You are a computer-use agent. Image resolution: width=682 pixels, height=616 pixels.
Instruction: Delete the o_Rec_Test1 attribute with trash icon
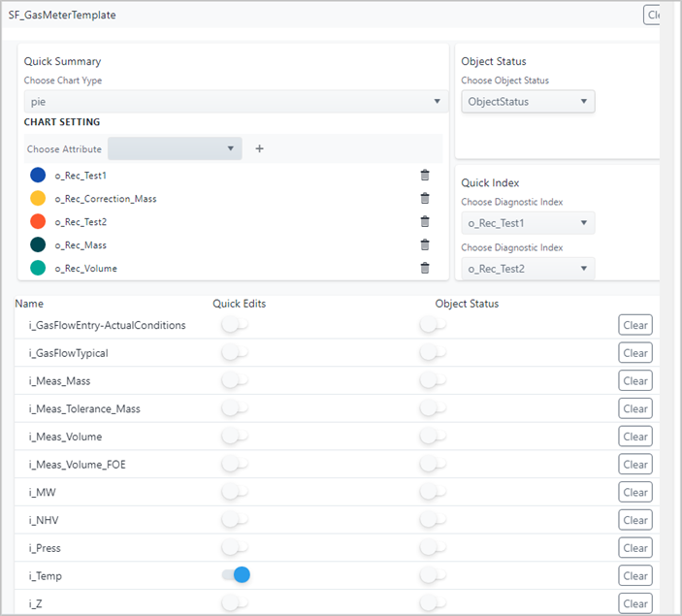coord(424,175)
